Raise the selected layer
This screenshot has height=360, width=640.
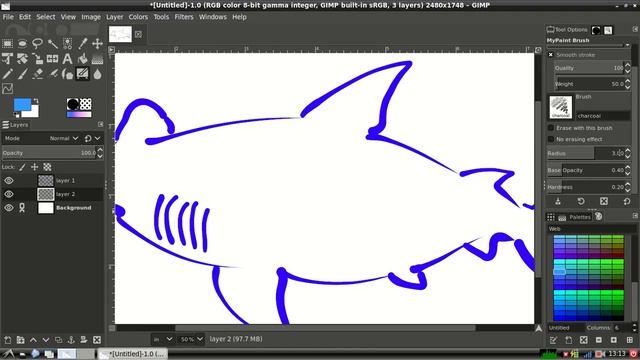pos(33,340)
